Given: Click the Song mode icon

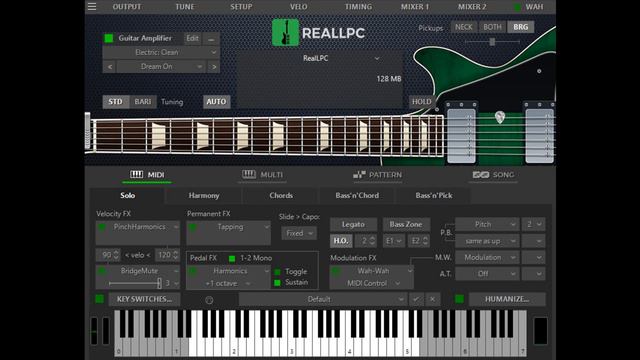Looking at the screenshot, I should pyautogui.click(x=480, y=175).
